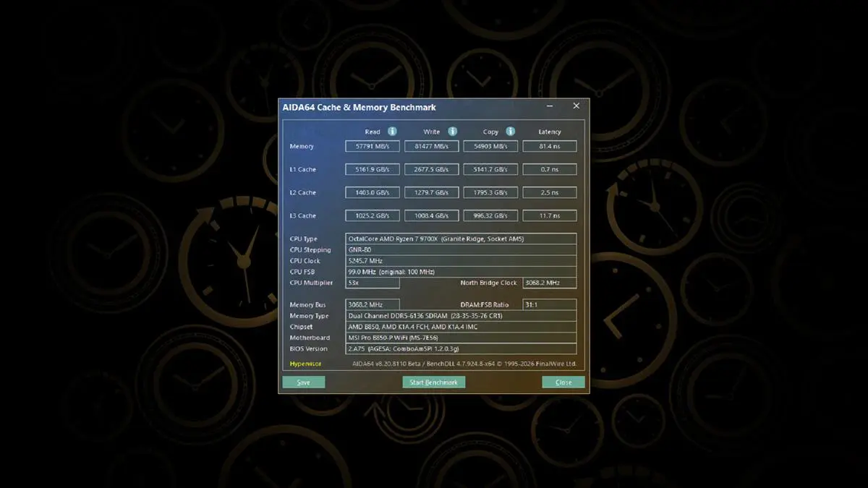
Task: Click the L3 Cache row label
Action: coord(302,215)
